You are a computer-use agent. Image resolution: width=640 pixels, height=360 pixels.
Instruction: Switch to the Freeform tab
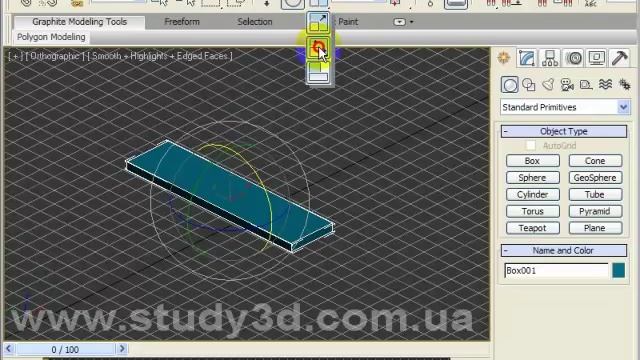click(x=182, y=22)
